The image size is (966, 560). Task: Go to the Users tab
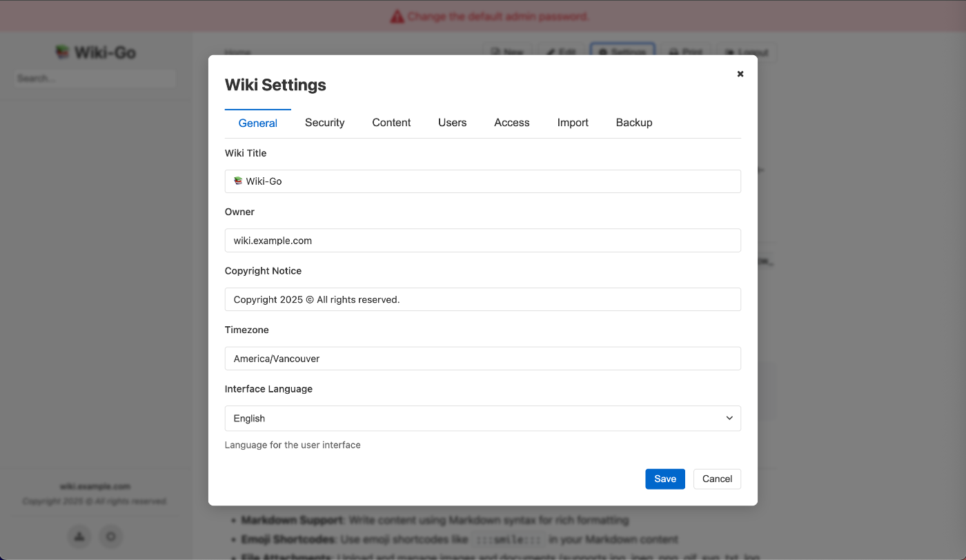click(452, 123)
